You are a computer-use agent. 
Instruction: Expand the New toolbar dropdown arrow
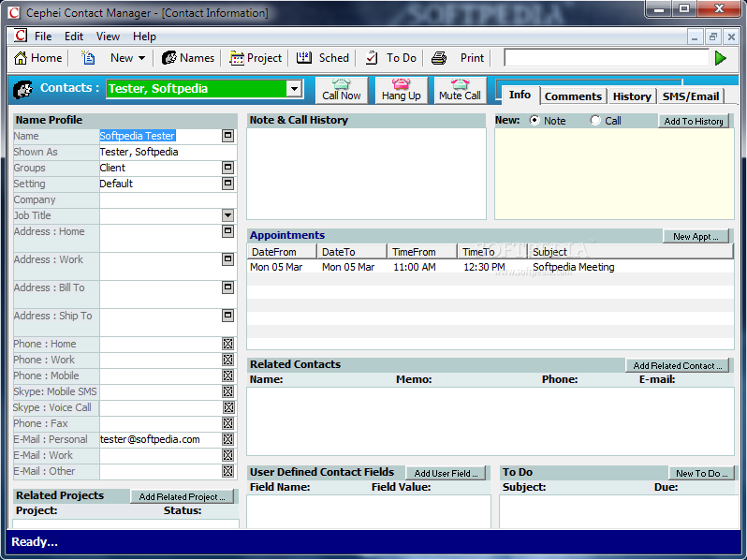click(141, 58)
